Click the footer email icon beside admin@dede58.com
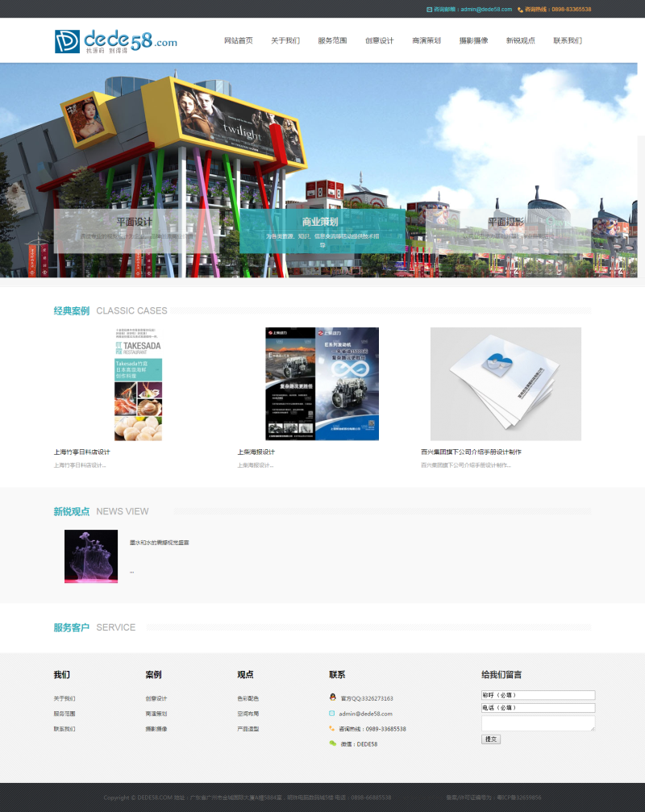 tap(332, 713)
